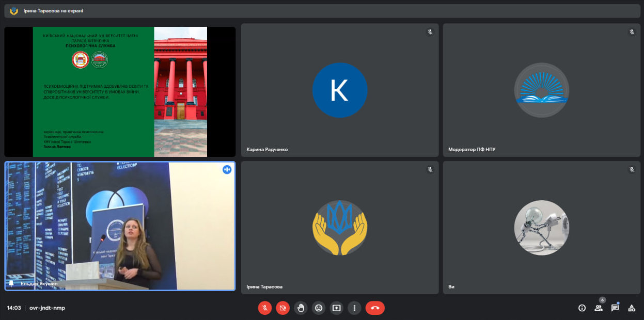
Task: Raise hand in the meeting
Action: click(301, 308)
